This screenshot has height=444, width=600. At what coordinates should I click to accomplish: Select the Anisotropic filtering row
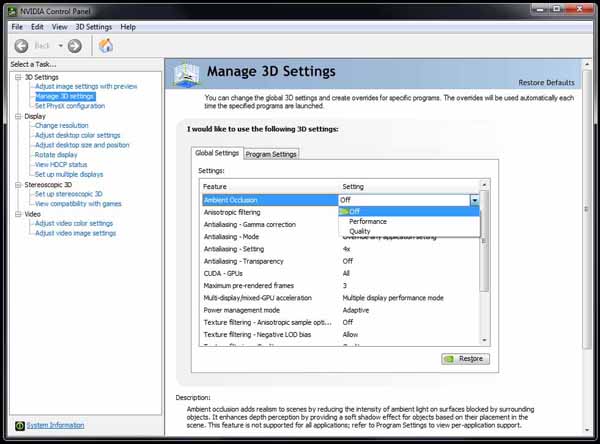point(270,212)
